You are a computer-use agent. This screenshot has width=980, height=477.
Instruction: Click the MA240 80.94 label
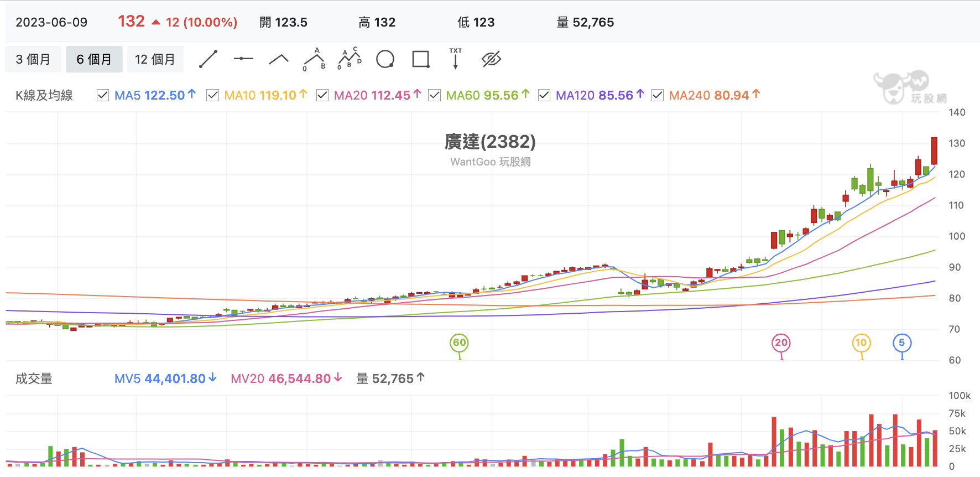715,95
